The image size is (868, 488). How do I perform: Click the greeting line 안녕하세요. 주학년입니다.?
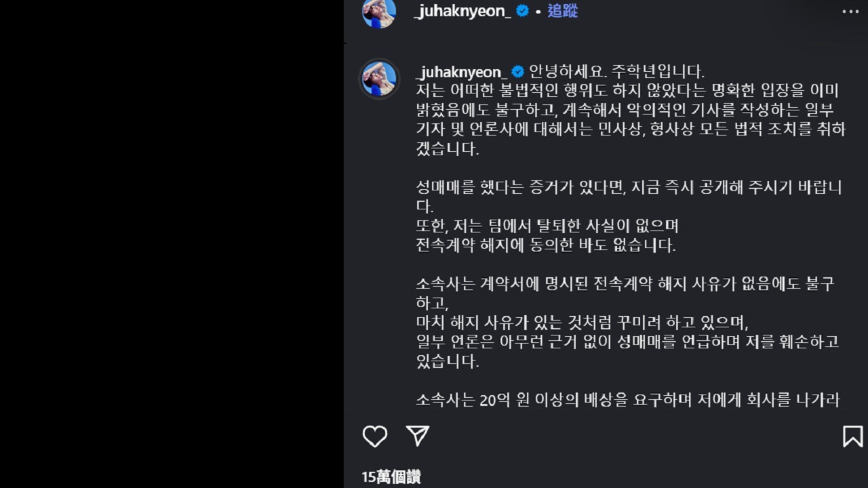617,71
